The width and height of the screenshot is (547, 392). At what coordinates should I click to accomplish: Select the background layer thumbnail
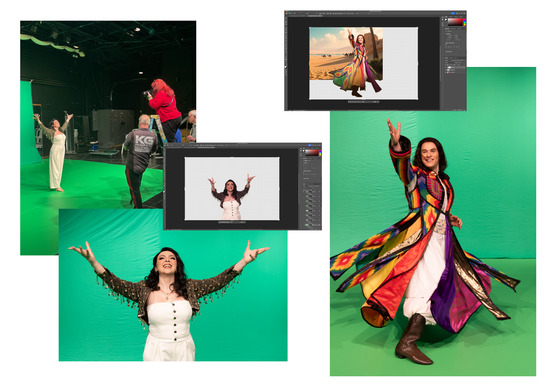point(448,72)
